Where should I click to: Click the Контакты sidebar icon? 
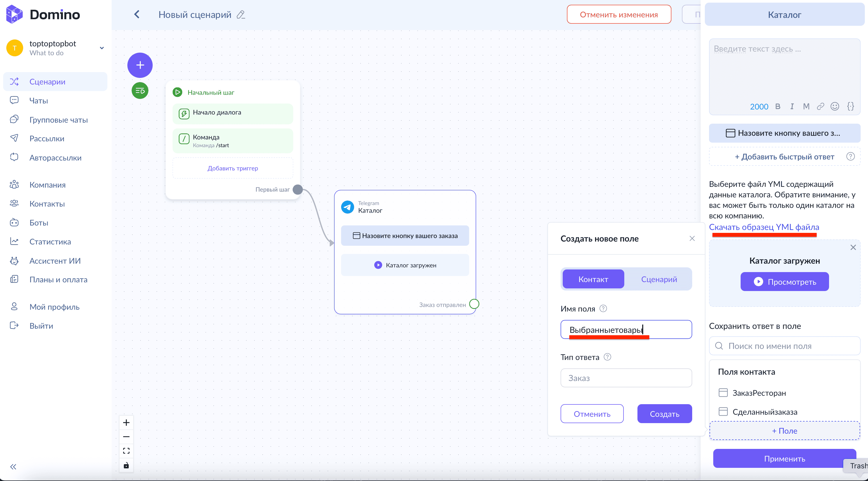(x=14, y=203)
